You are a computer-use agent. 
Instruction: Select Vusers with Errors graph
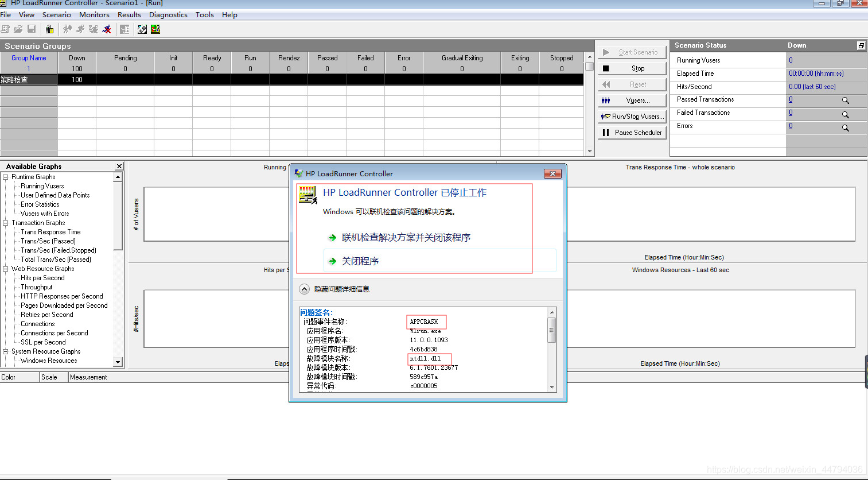(45, 214)
